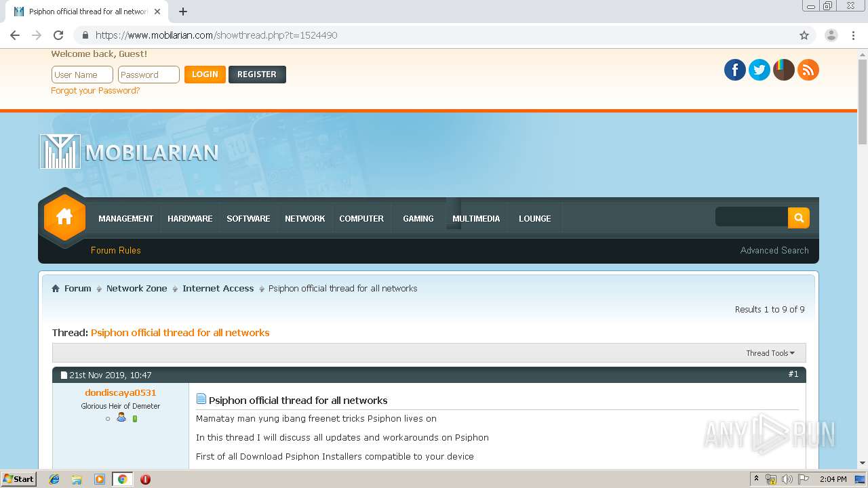
Task: Open a new browser tab
Action: 183,12
